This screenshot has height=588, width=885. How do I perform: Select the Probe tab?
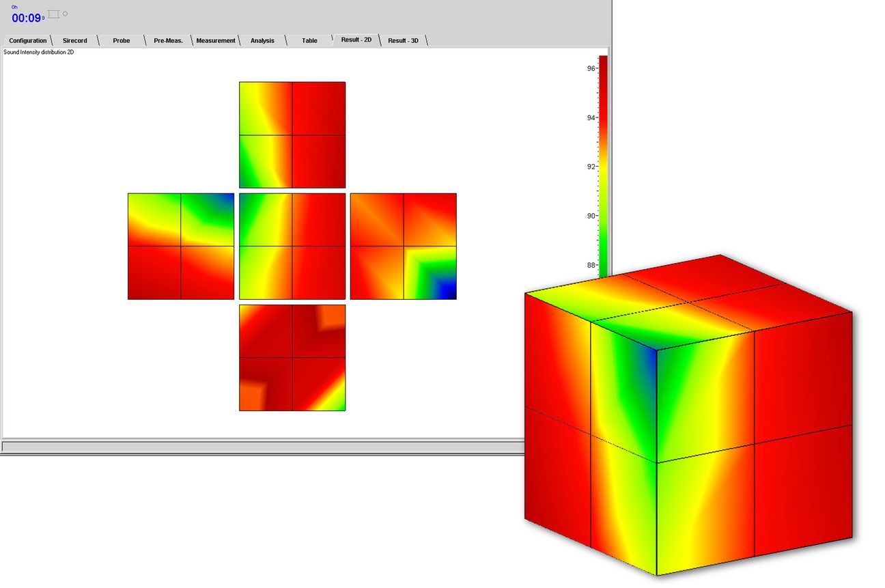[x=122, y=41]
